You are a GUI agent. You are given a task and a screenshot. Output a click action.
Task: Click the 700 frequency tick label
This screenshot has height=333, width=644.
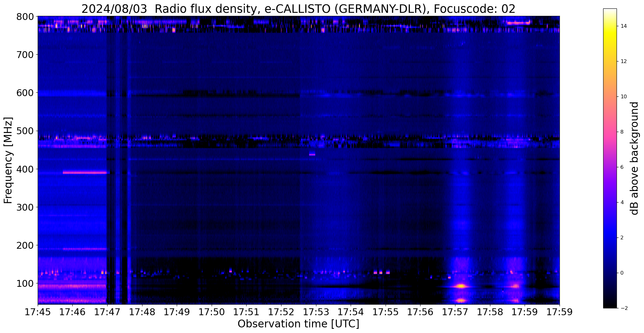pos(25,55)
